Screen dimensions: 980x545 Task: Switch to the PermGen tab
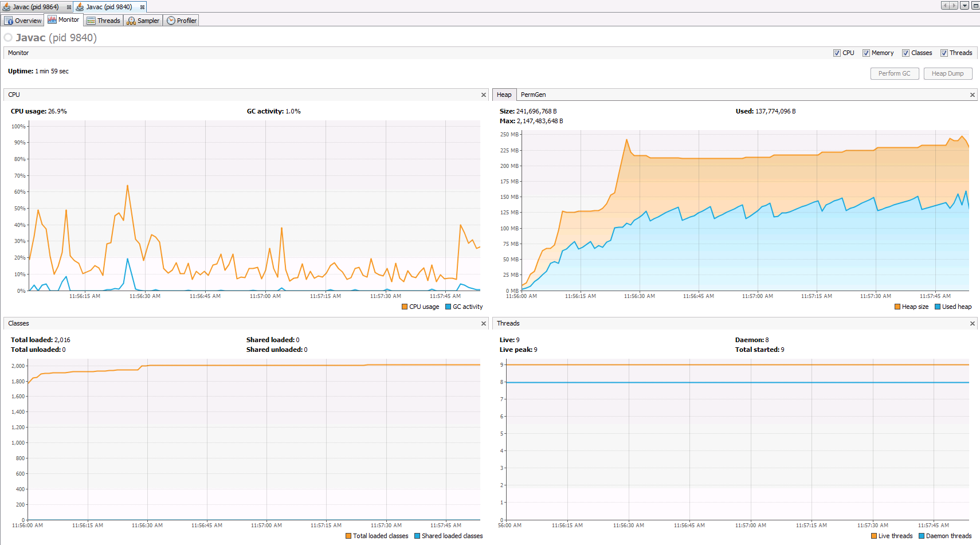pos(533,95)
